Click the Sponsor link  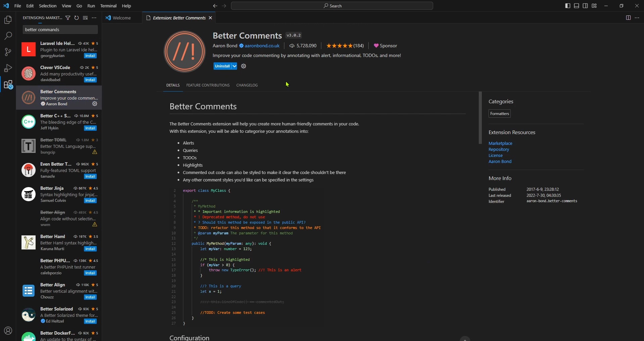tap(385, 46)
